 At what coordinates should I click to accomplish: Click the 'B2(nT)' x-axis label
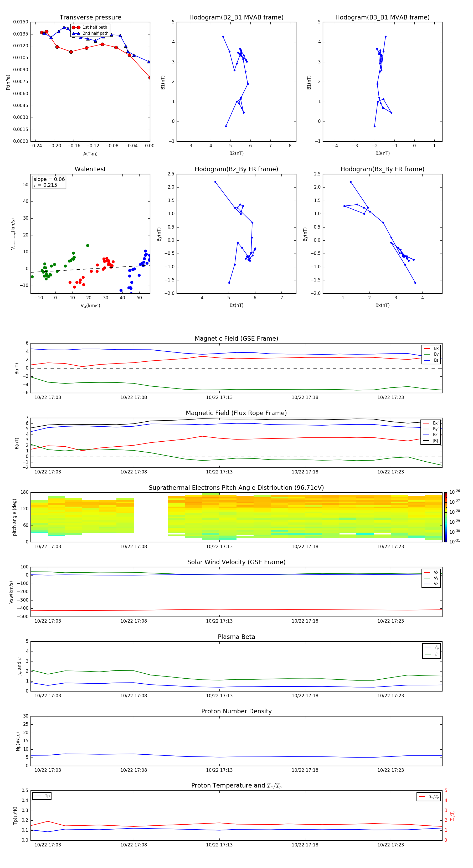click(236, 153)
